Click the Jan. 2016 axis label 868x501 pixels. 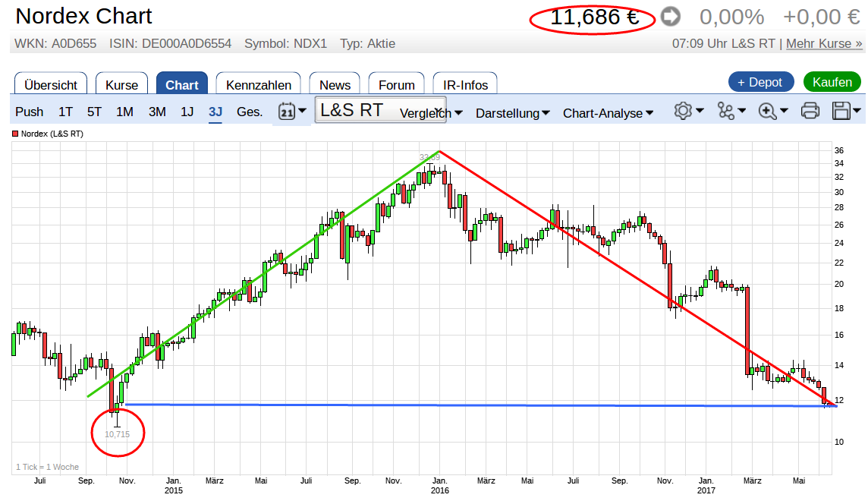point(440,486)
